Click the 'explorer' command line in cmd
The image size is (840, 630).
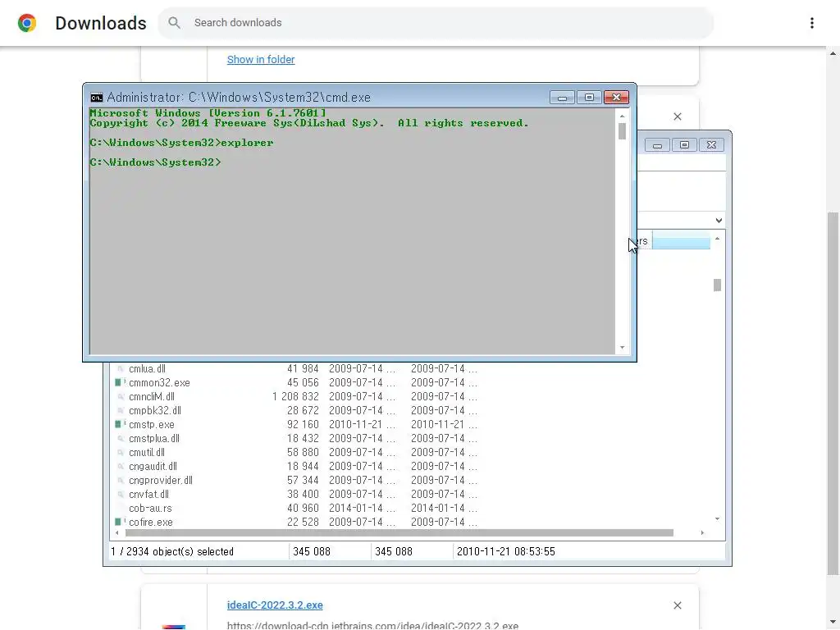click(x=181, y=143)
